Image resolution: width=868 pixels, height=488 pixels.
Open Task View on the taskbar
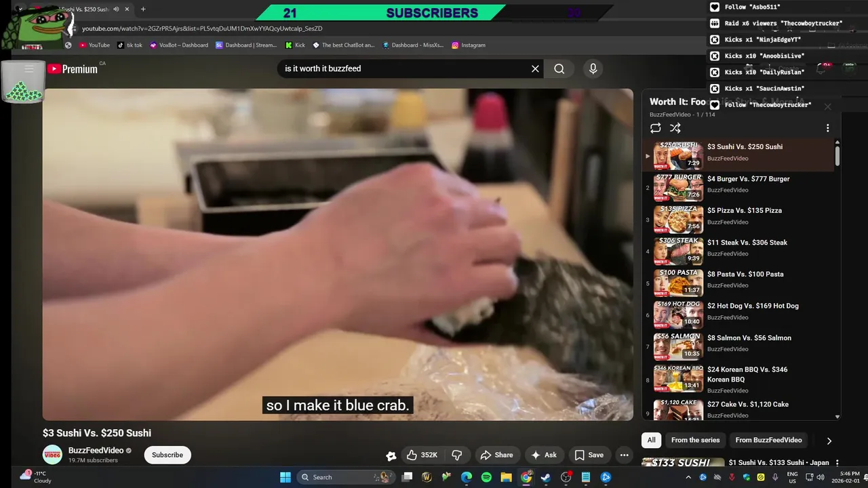click(x=407, y=477)
